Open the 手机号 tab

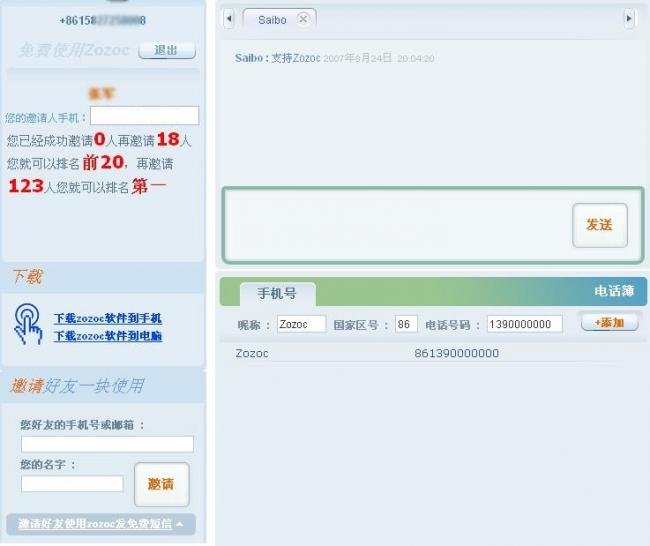(x=277, y=294)
